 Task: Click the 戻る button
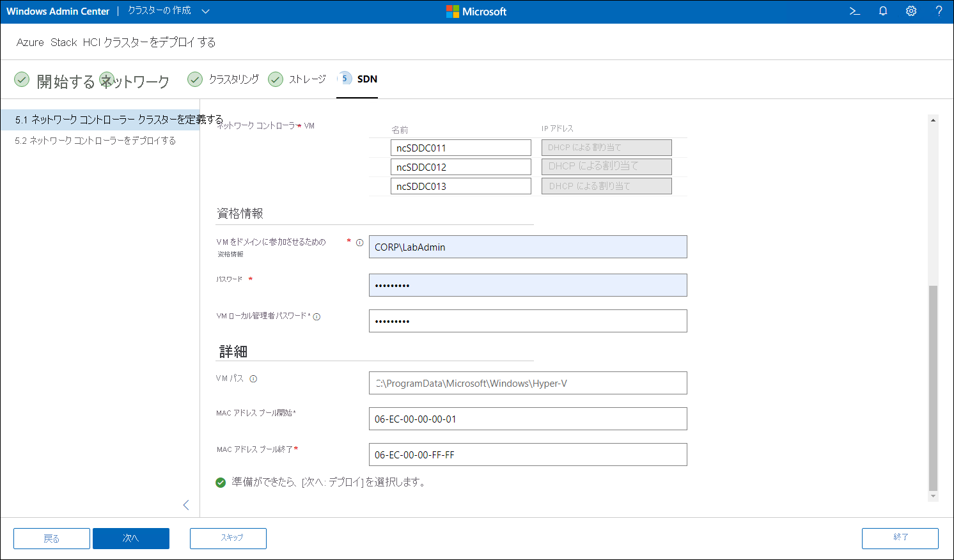tap(52, 538)
